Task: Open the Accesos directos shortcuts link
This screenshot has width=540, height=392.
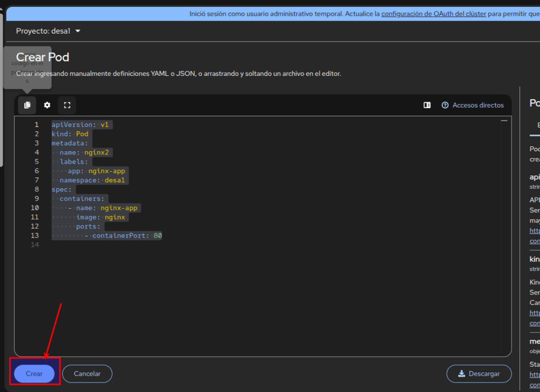Action: tap(478, 105)
